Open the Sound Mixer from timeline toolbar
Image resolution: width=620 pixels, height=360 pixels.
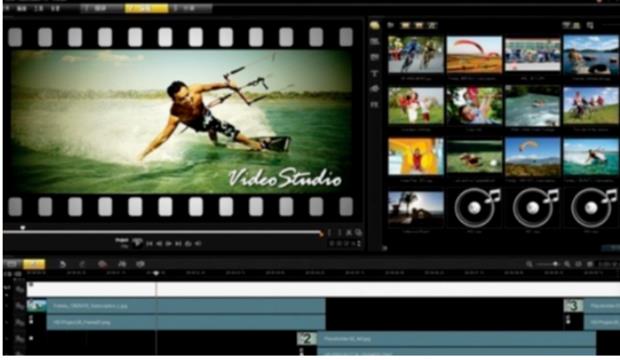click(122, 264)
